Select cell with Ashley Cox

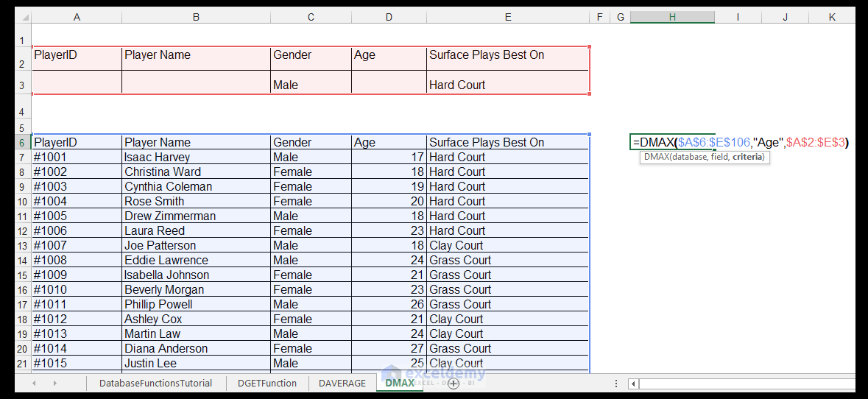(x=196, y=319)
